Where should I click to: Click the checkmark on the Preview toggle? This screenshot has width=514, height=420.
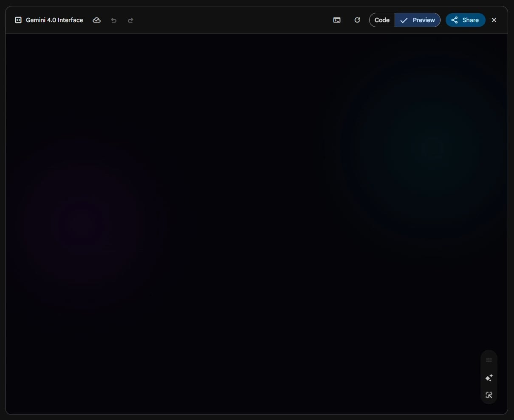[x=404, y=20]
